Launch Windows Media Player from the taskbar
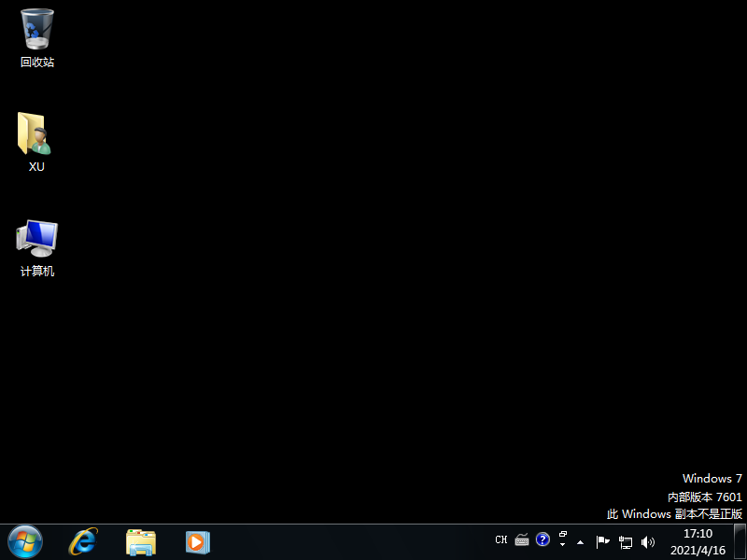 [x=197, y=541]
